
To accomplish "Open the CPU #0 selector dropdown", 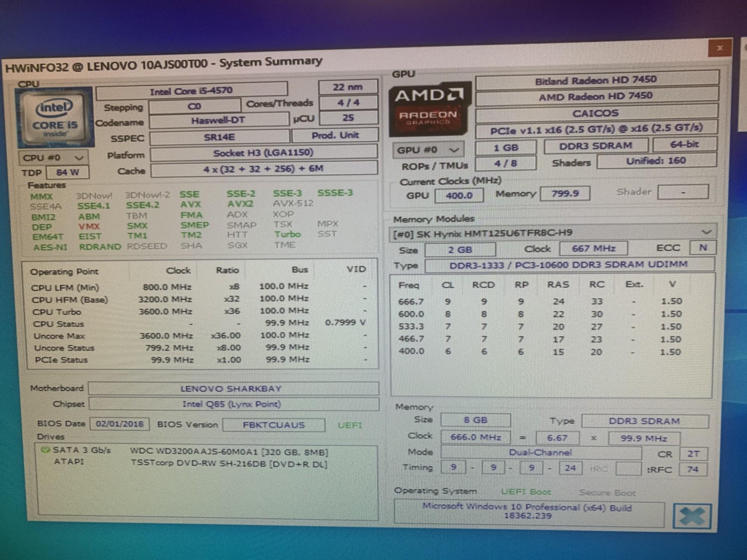I will tap(53, 158).
